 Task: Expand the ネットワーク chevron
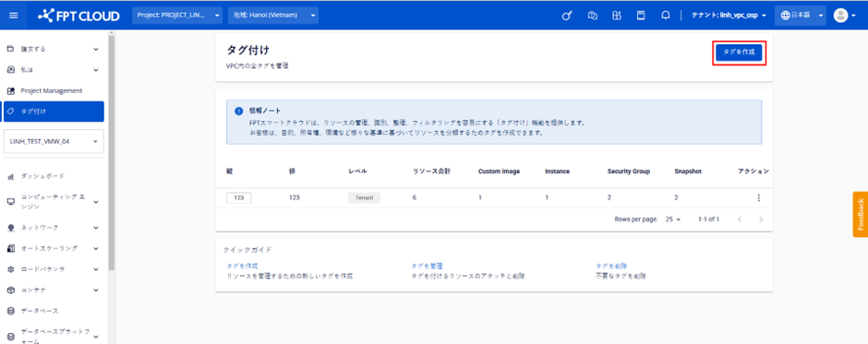coord(96,227)
